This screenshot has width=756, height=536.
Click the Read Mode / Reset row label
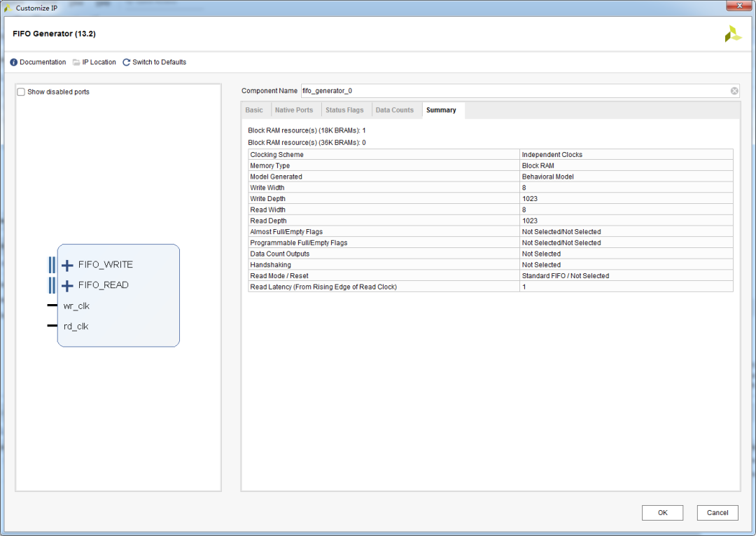coord(279,276)
